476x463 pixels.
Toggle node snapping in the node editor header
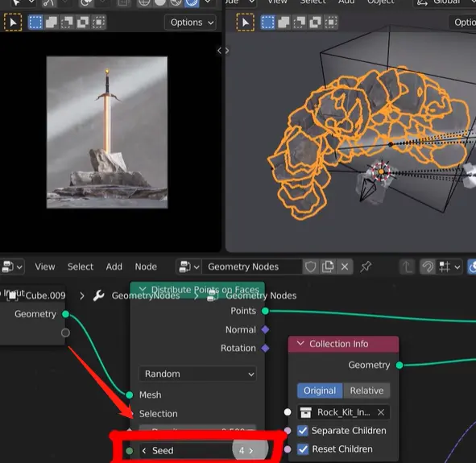tap(428, 267)
